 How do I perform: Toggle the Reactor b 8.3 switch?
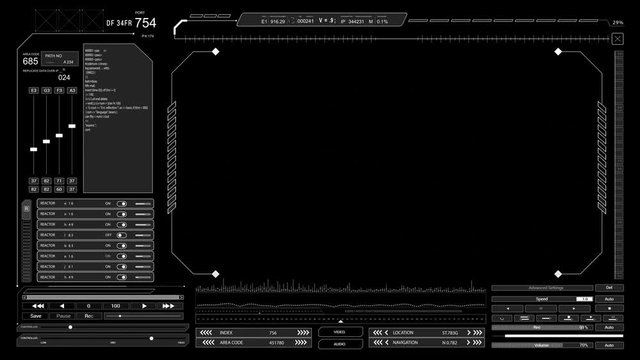pyautogui.click(x=122, y=246)
